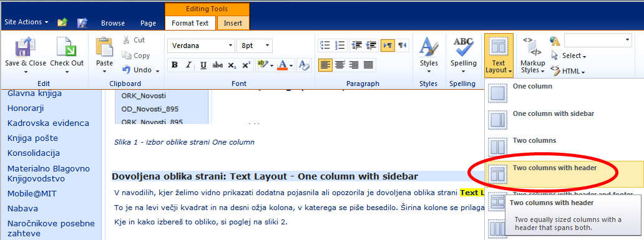Image resolution: width=644 pixels, height=240 pixels.
Task: Open the Kadrovska evidenca link
Action: 48,123
